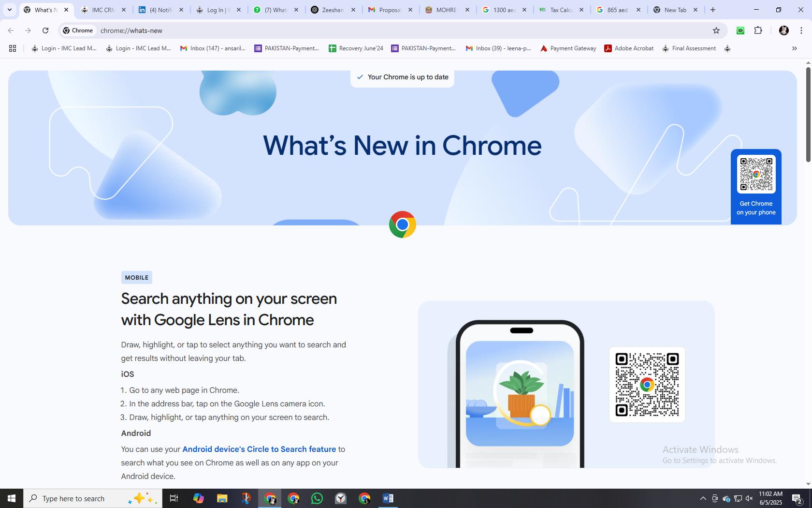Open the notification center icon
Viewport: 812px width, 508px height.
point(797,498)
